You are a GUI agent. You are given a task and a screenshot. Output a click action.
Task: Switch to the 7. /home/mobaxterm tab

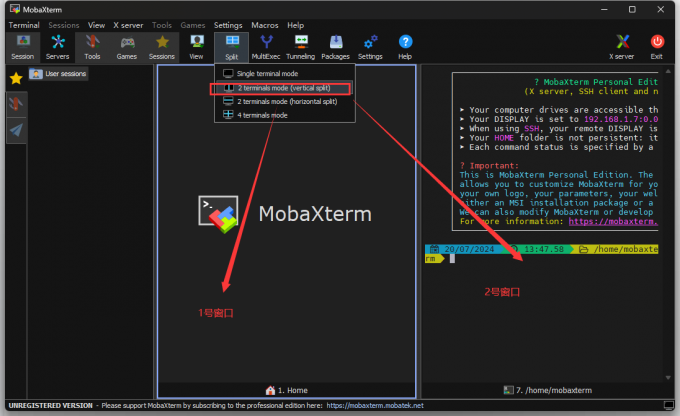pos(548,390)
